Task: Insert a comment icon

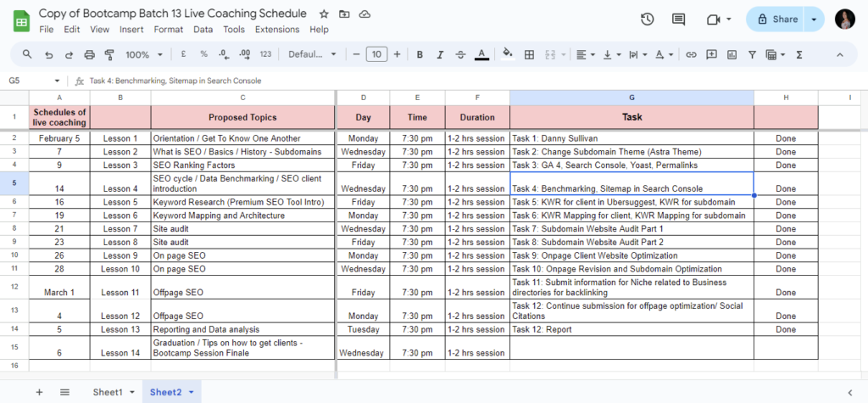Action: tap(712, 54)
